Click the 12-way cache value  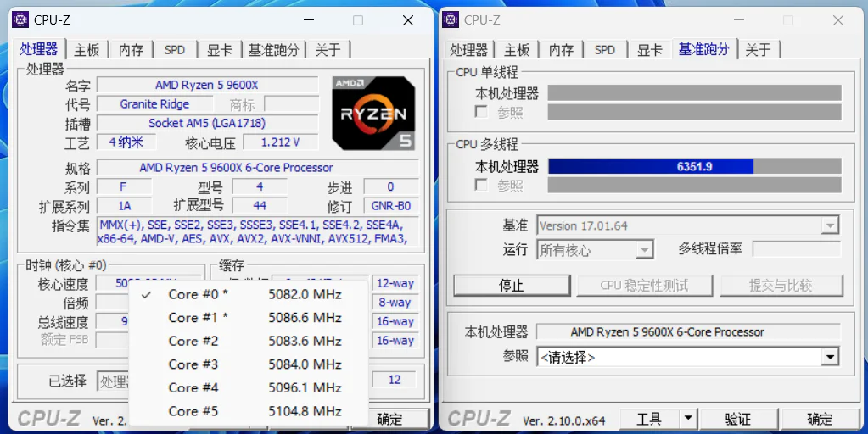pyautogui.click(x=395, y=284)
